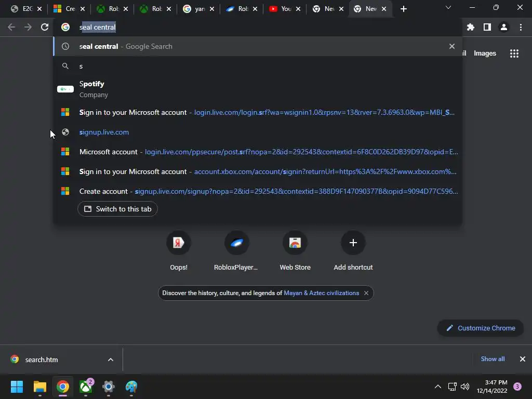Click 'Show all' downloads

coord(493,359)
